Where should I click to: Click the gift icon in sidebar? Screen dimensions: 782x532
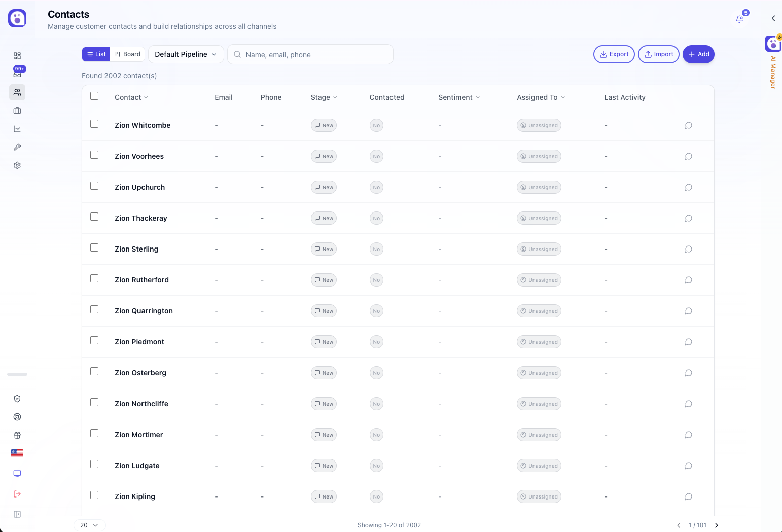pyautogui.click(x=17, y=435)
